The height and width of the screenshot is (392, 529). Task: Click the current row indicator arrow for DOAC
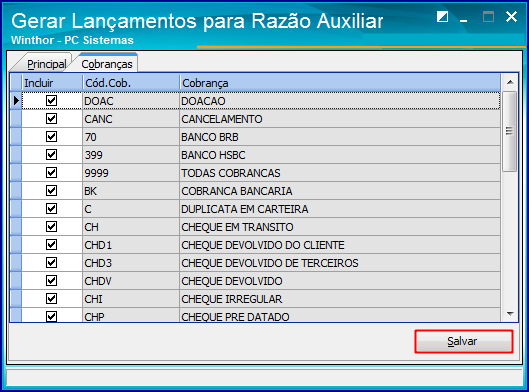[16, 101]
